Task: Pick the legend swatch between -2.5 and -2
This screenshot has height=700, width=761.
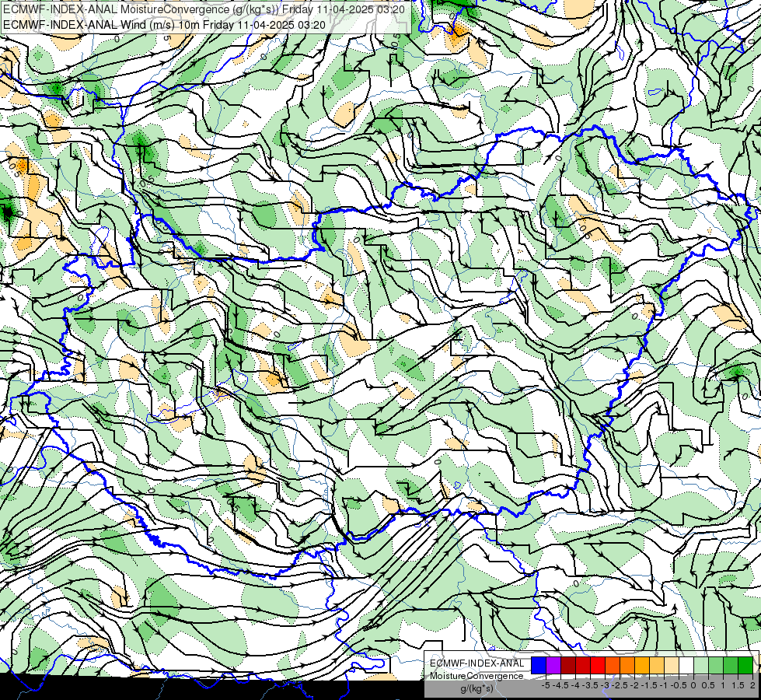Action: coord(613,665)
